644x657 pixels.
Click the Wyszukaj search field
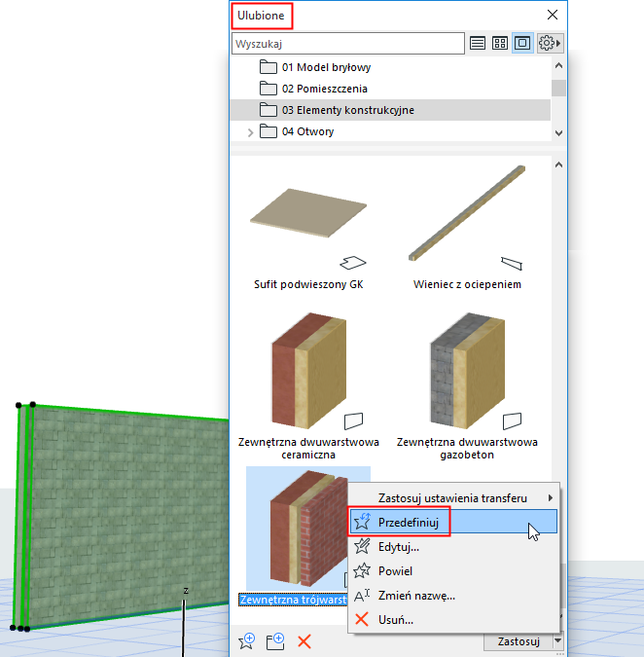point(348,44)
